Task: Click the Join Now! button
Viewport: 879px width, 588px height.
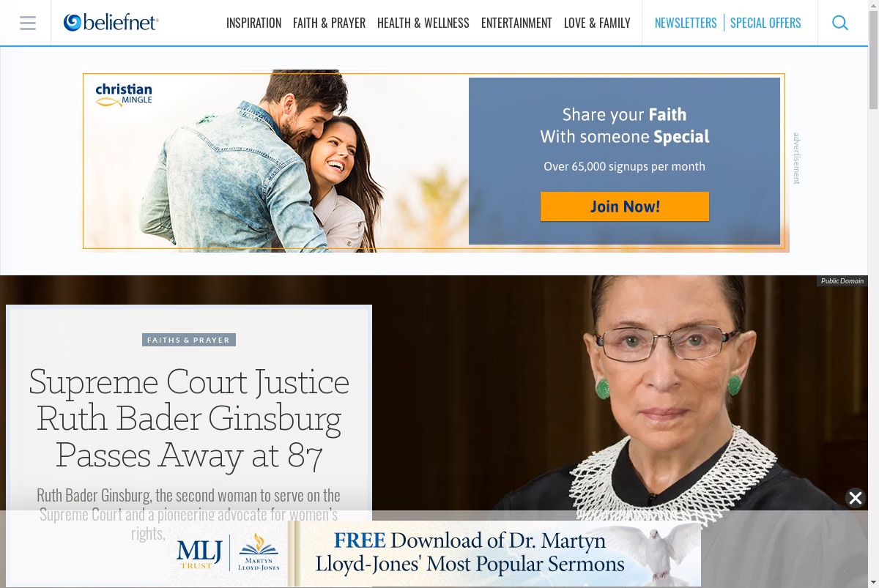Action: click(625, 206)
